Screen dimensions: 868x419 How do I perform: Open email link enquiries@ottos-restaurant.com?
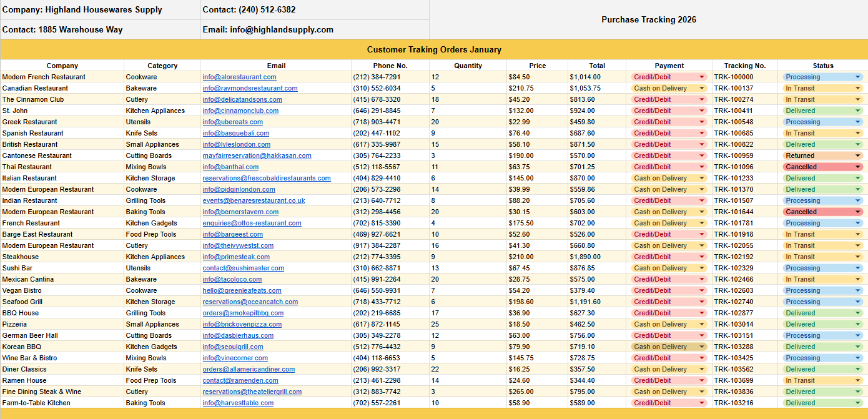252,223
